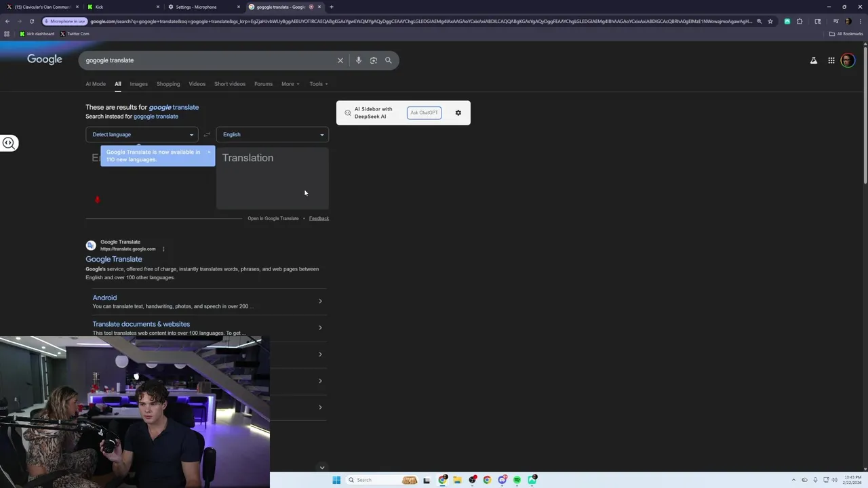Open a new browser tab
This screenshot has height=488, width=868.
pos(332,7)
